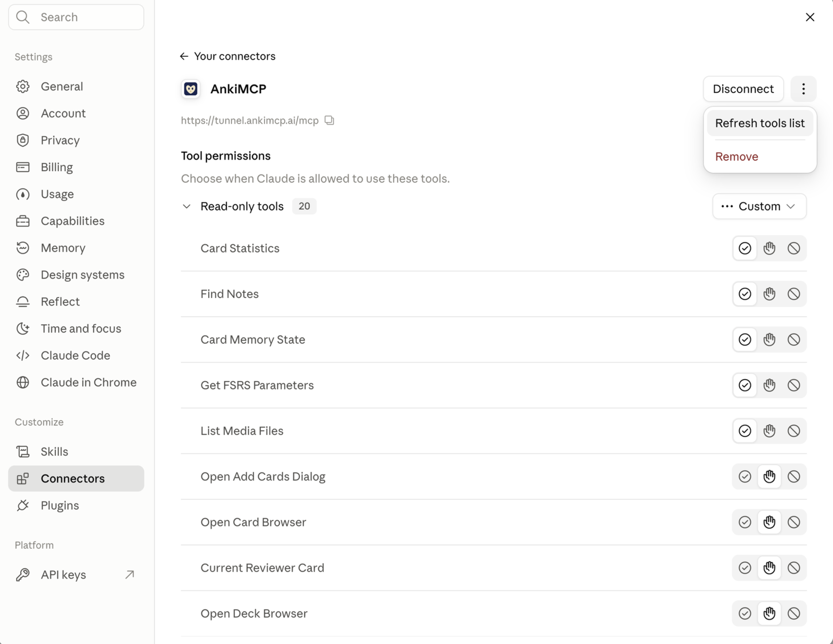Set Find Notes to needs approval
Viewport: 833px width, 644px height.
[x=769, y=294]
